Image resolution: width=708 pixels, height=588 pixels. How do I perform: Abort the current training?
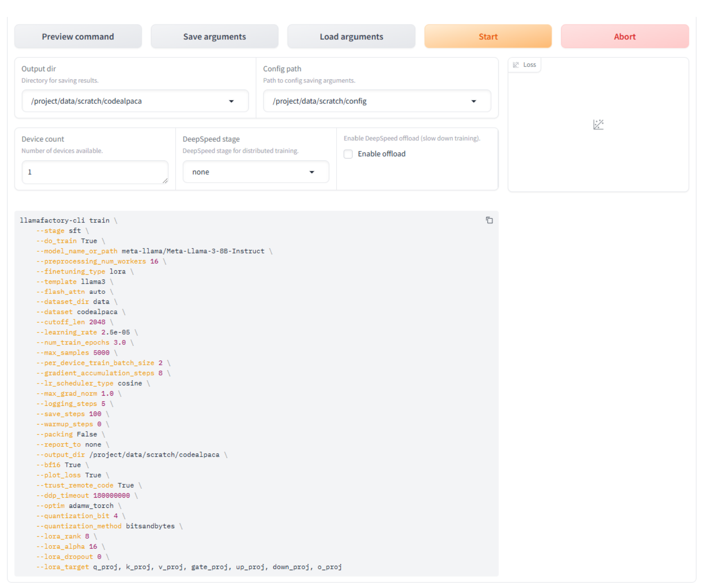tap(624, 37)
